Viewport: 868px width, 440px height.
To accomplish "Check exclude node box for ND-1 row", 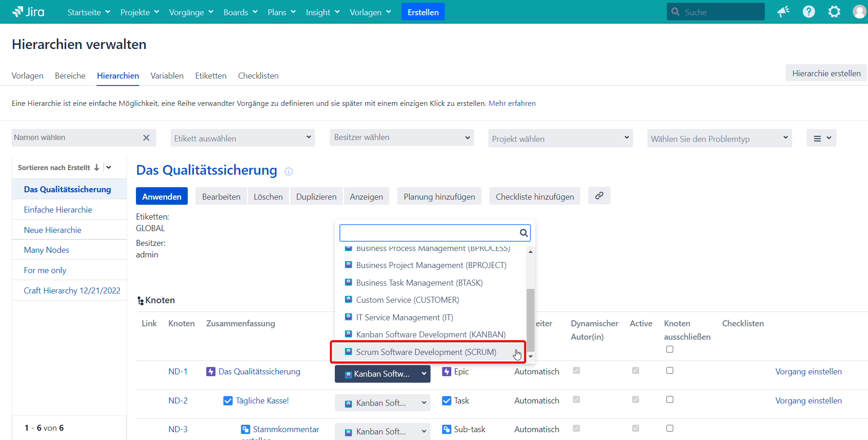I will 670,371.
